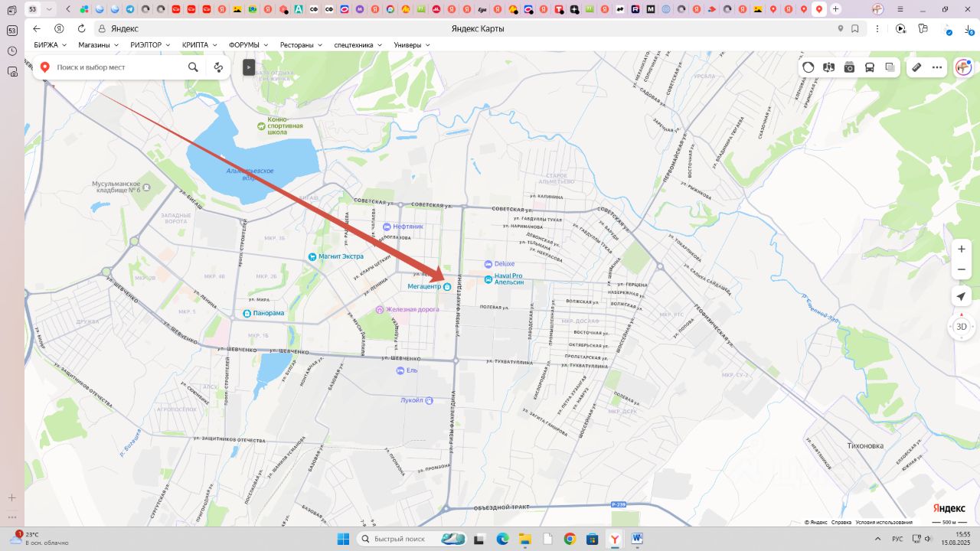
Task: Open the Справка help link
Action: click(841, 523)
